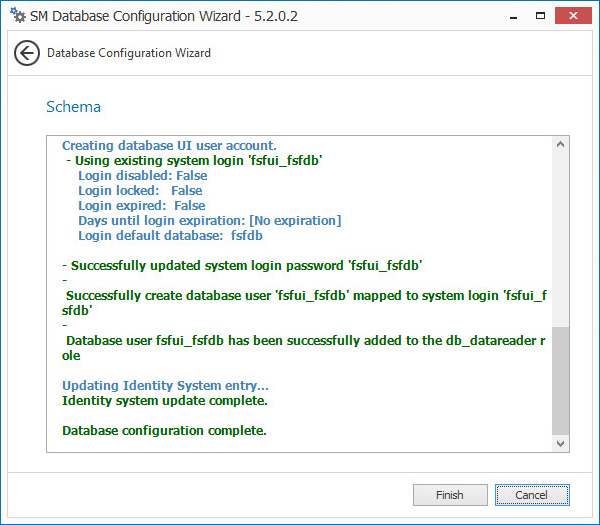Select the 'Creating database UI user account' line
This screenshot has height=525, width=600.
169,146
